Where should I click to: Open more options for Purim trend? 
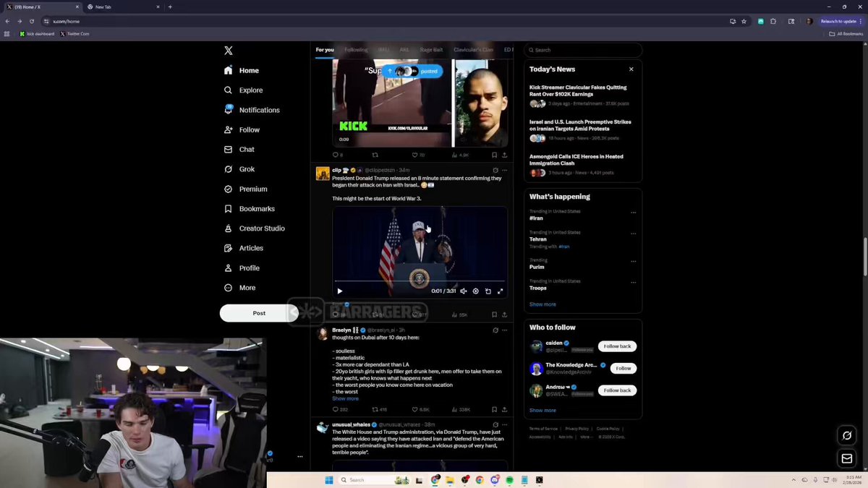pos(633,261)
